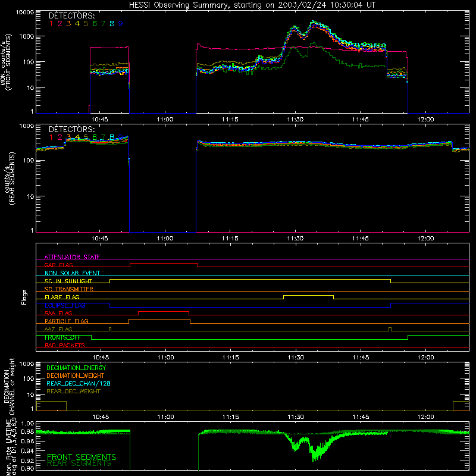Select olive detector 5 in front segments legend

click(x=86, y=24)
